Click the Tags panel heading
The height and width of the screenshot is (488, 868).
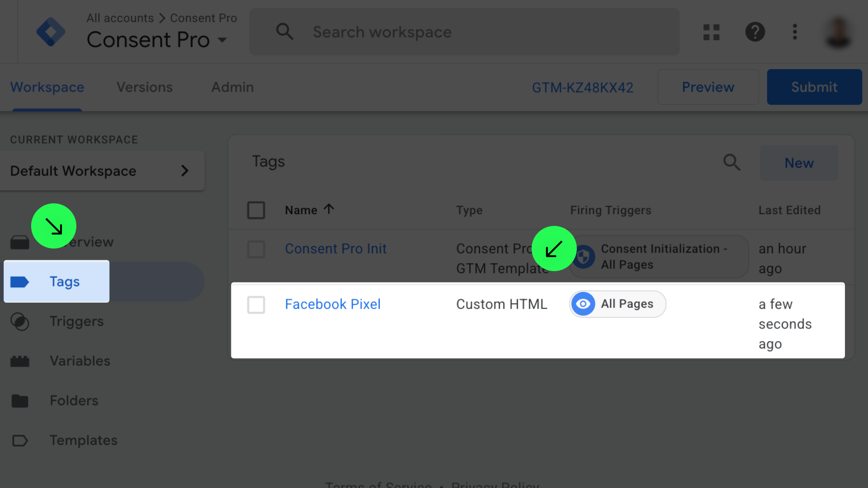pyautogui.click(x=268, y=162)
